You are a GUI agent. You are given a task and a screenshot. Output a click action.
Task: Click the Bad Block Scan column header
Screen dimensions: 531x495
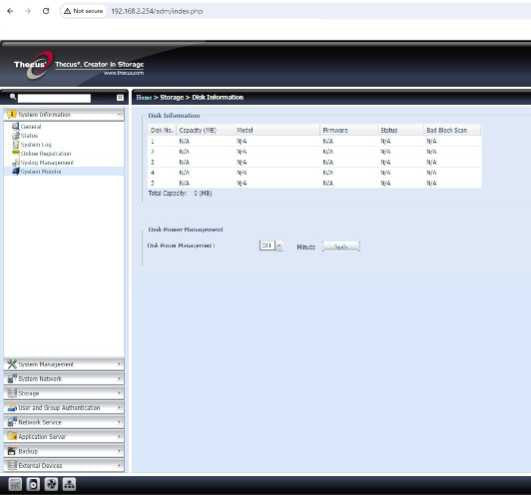point(452,130)
